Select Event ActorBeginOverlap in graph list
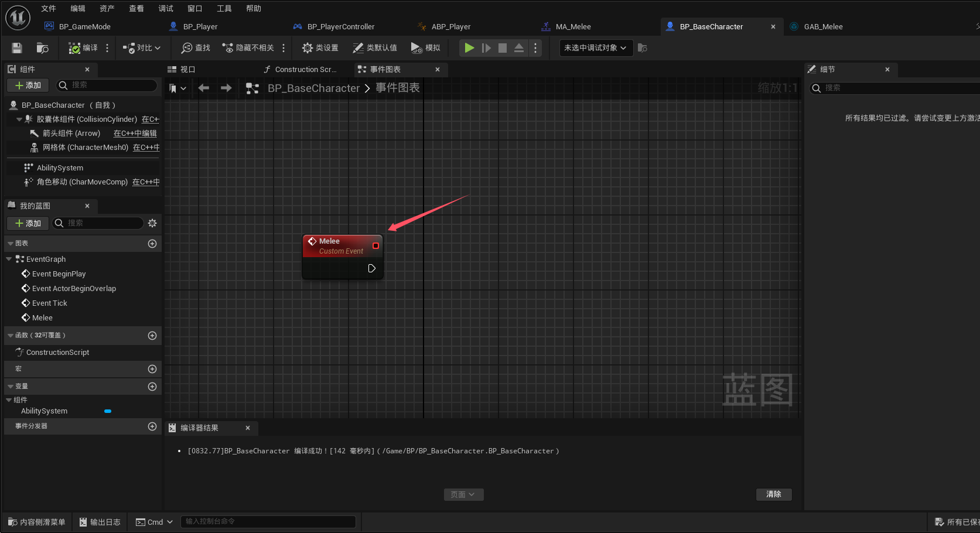980x533 pixels. [74, 289]
